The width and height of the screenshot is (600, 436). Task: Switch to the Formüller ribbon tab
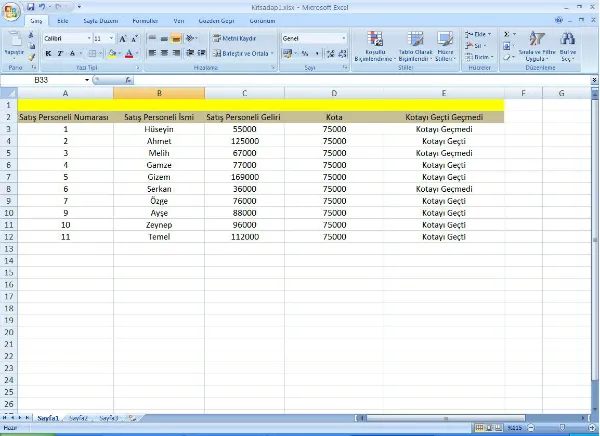tap(145, 20)
